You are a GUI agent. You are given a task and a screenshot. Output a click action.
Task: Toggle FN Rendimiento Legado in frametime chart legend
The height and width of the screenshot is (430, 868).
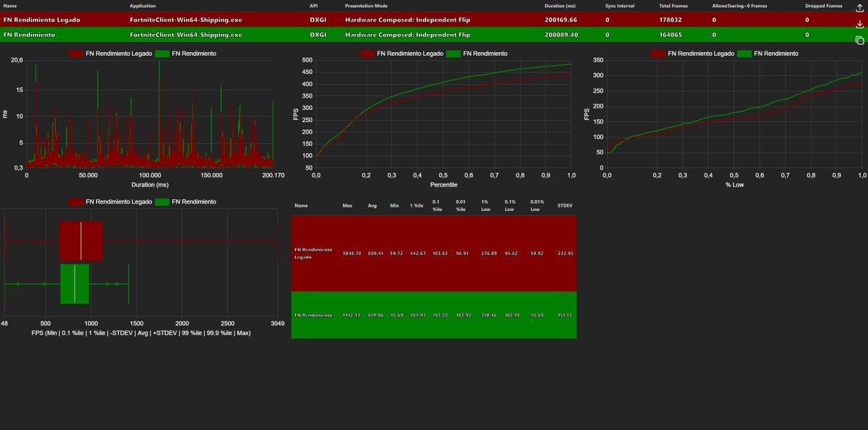coord(110,53)
